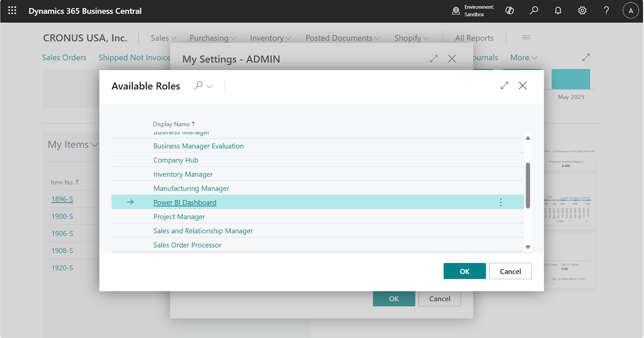Click OK in My Settings dialog

[394, 299]
